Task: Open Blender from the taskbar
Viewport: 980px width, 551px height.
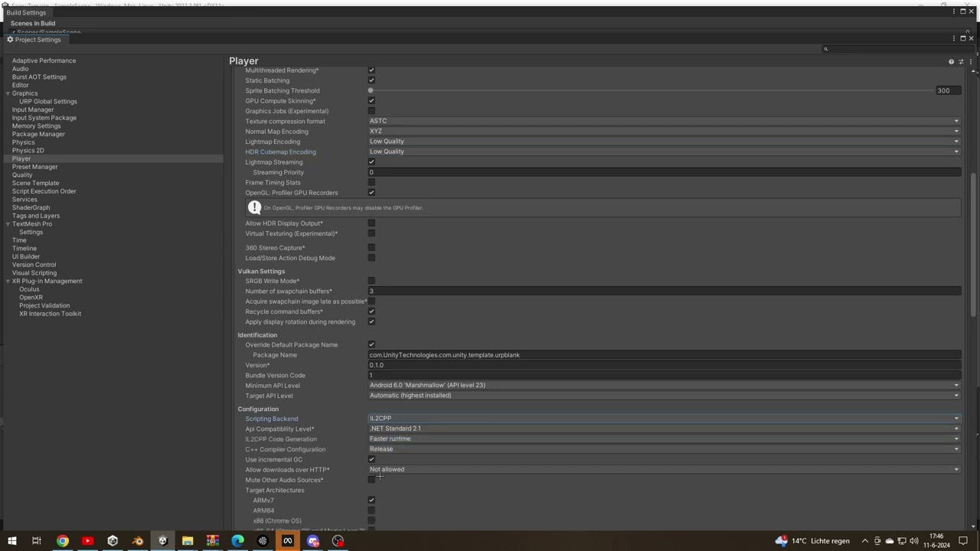Action: pyautogui.click(x=138, y=541)
